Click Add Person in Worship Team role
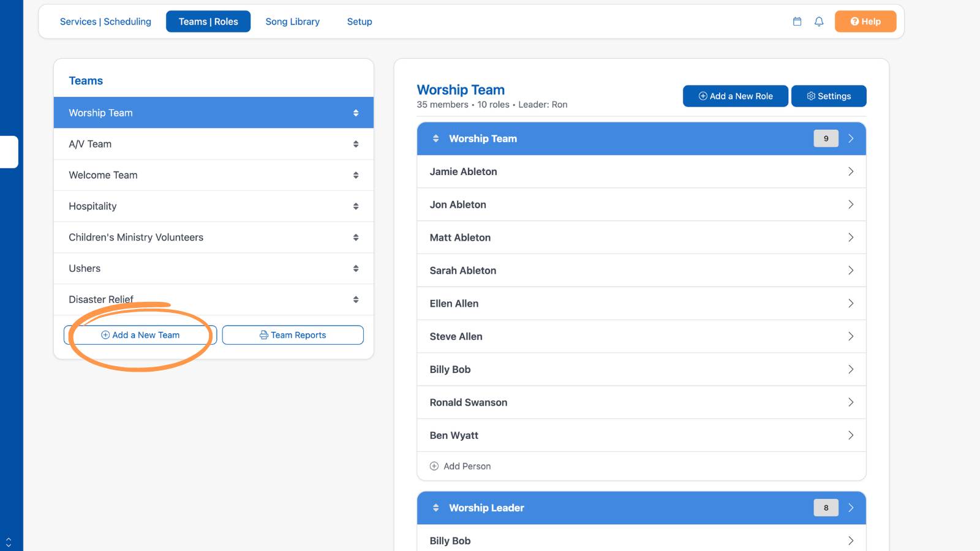980x551 pixels. point(460,466)
